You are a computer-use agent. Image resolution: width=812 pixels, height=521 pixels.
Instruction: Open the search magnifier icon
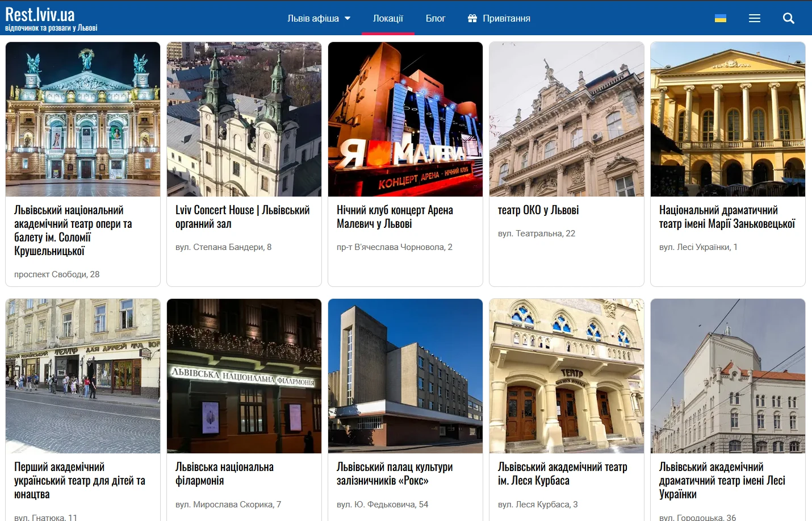[x=789, y=18]
